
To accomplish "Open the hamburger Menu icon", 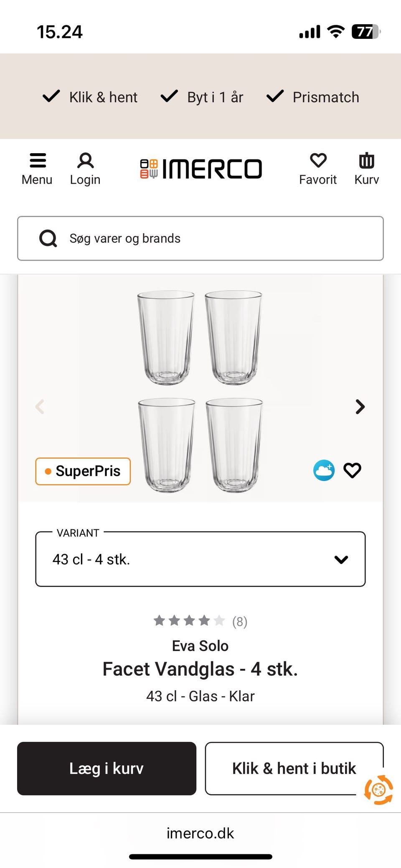I will [x=37, y=168].
